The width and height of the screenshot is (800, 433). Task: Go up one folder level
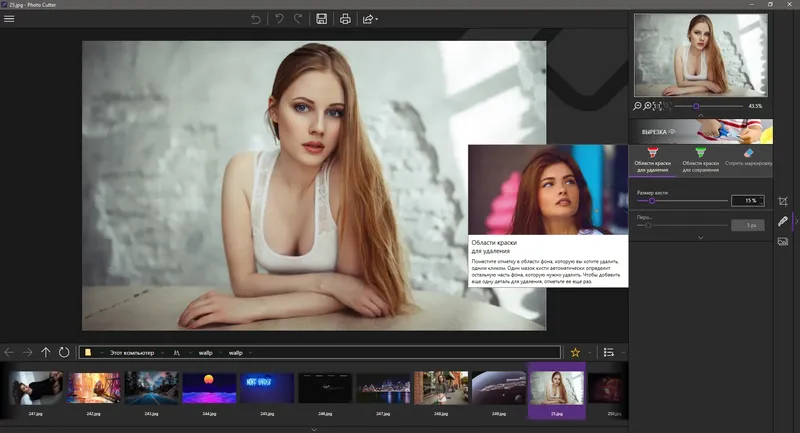coord(45,352)
